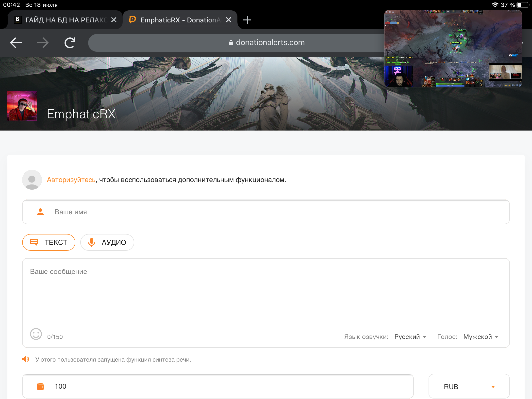Close the ГАЙД НА БД tab
This screenshot has width=532, height=399.
pyautogui.click(x=114, y=20)
